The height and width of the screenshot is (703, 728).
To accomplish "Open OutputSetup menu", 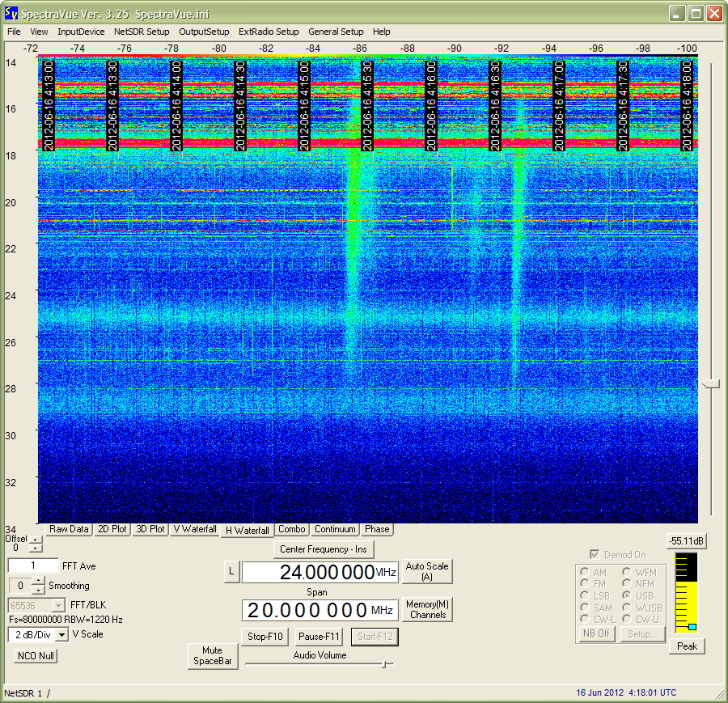I will point(204,32).
